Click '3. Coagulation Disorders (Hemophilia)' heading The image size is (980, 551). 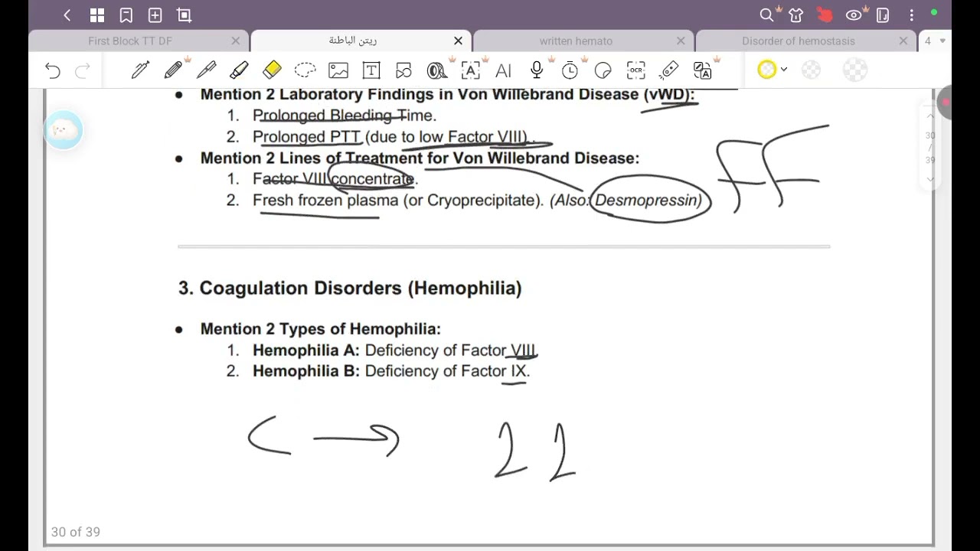350,289
